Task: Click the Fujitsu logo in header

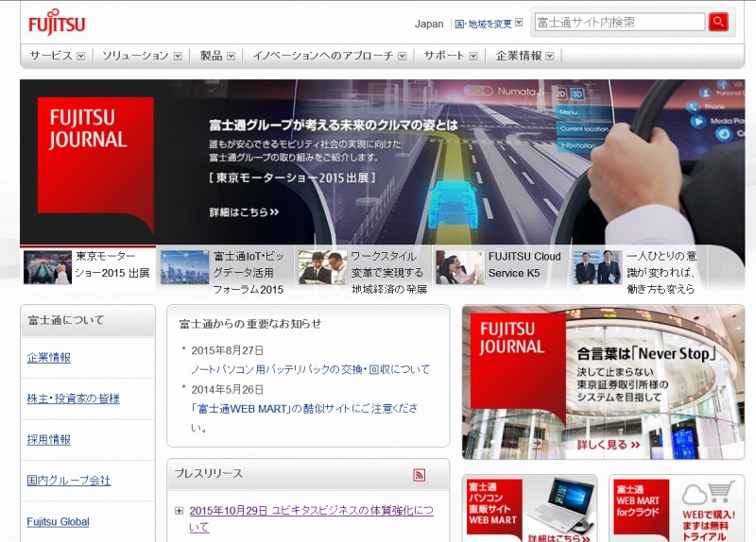Action: 57,23
